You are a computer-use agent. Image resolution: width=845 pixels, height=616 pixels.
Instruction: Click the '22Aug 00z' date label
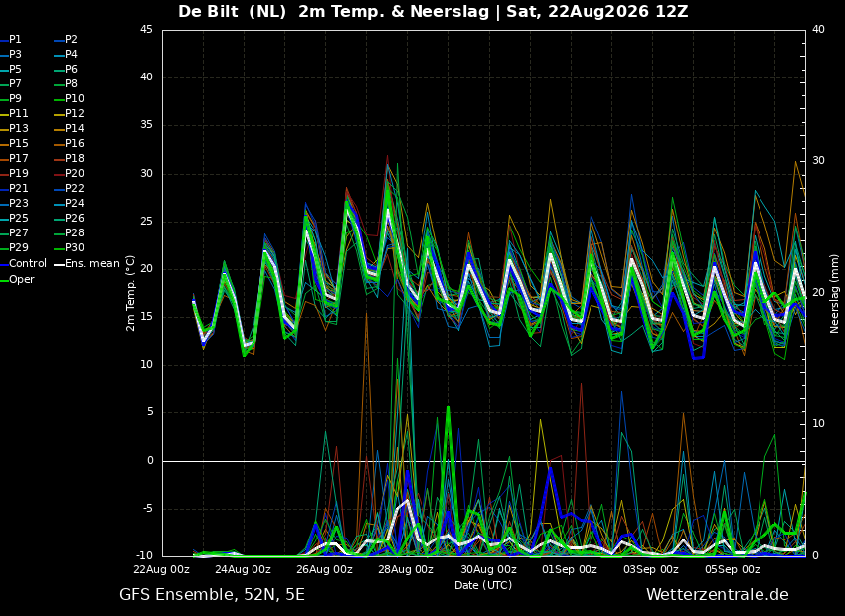tap(162, 569)
